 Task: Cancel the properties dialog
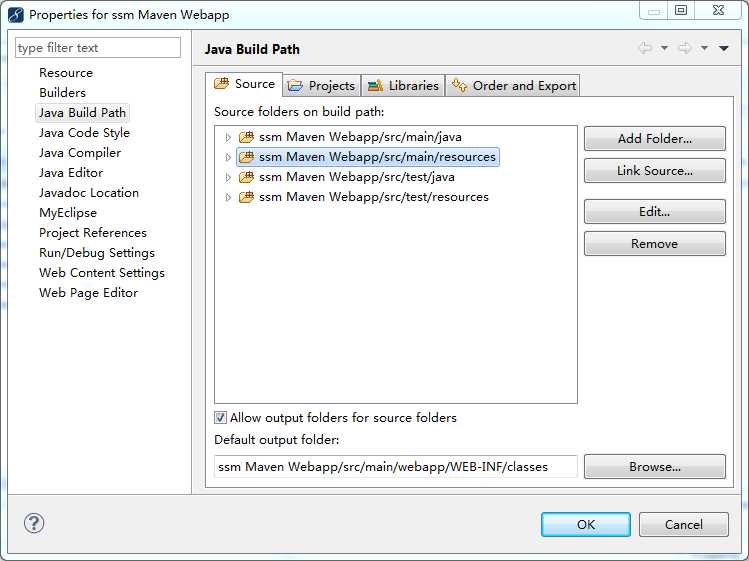click(x=684, y=525)
